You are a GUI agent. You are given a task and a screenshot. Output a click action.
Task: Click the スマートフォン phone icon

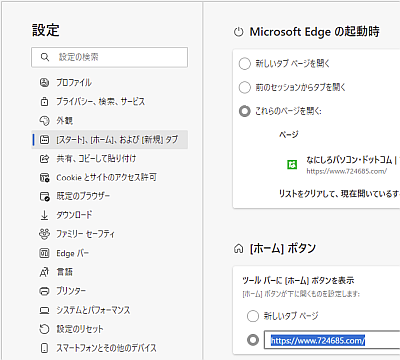click(44, 348)
